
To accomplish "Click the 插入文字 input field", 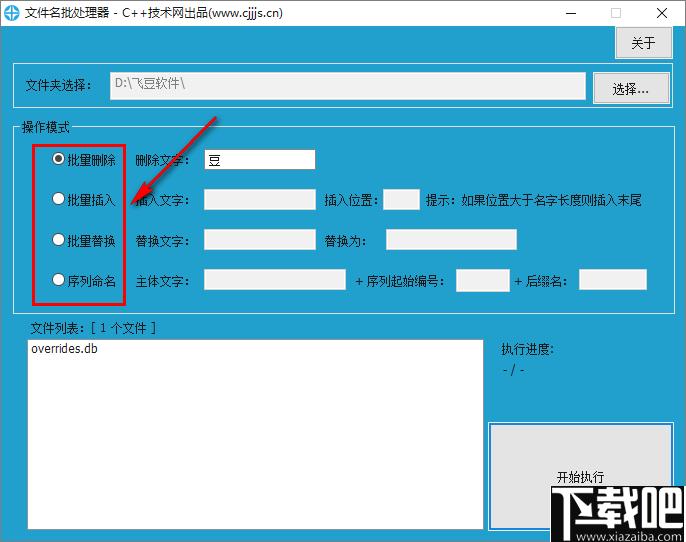I will 260,199.
